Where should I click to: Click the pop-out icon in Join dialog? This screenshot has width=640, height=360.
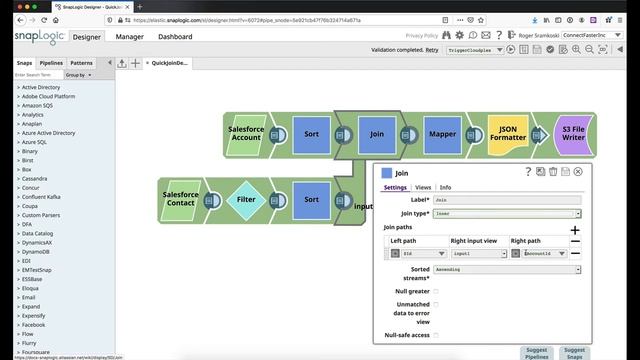(540, 172)
